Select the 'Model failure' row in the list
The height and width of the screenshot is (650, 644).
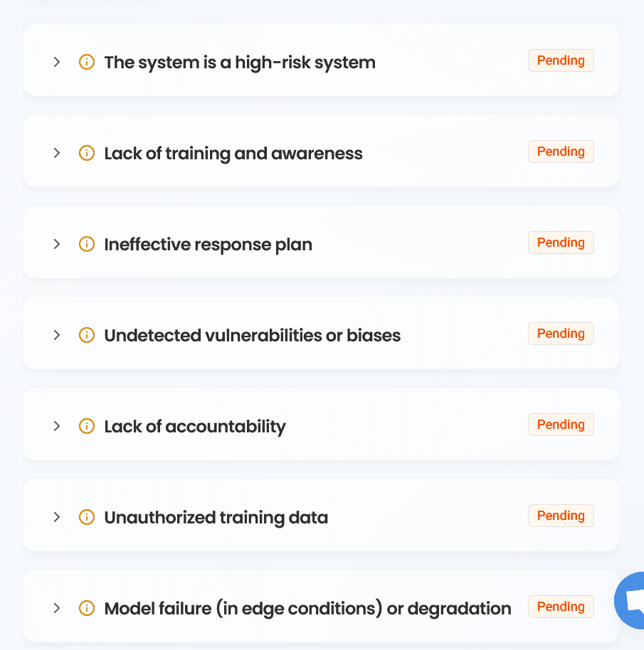(307, 608)
